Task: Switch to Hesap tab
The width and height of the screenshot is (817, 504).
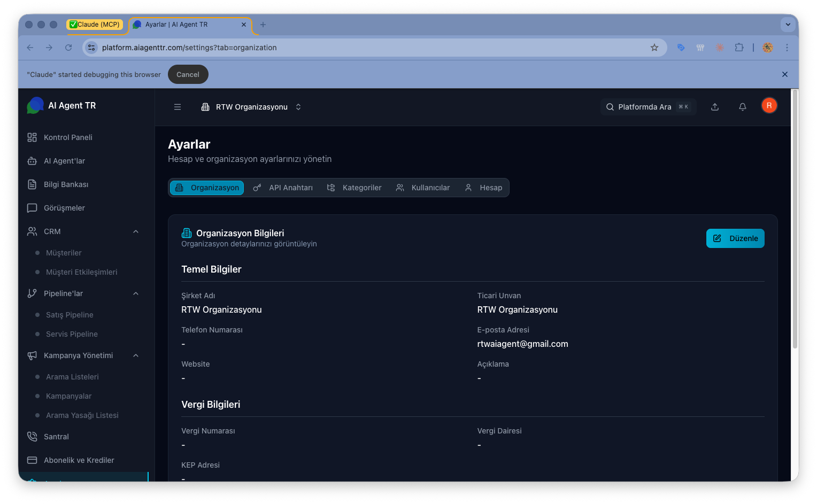Action: tap(483, 188)
